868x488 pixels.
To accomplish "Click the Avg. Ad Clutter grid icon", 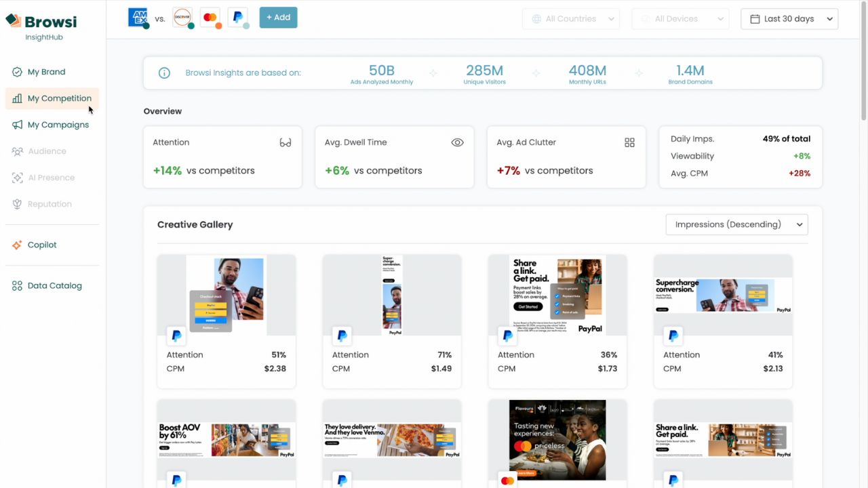I will tap(629, 142).
